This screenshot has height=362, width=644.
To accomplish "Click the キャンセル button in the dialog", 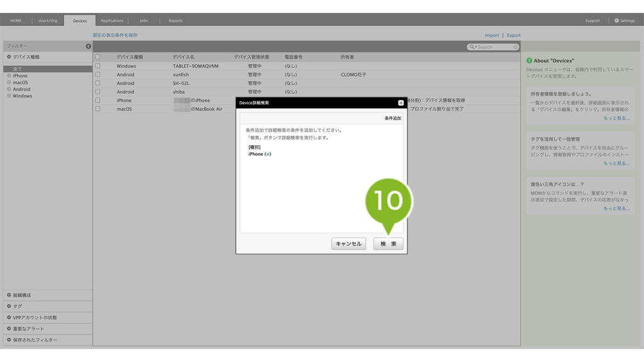I will click(348, 244).
